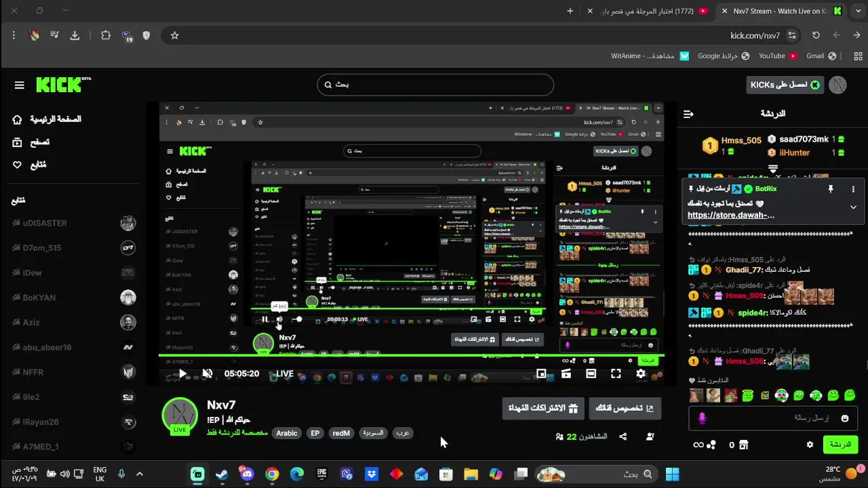The image size is (868, 488).
Task: Open the متابع following page
Action: [x=29, y=165]
